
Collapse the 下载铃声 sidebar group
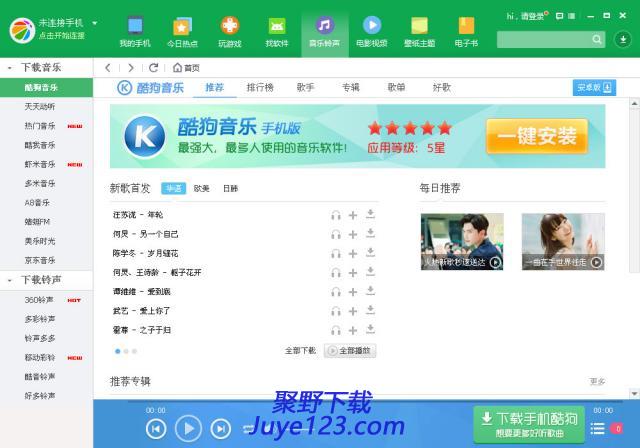(x=9, y=280)
